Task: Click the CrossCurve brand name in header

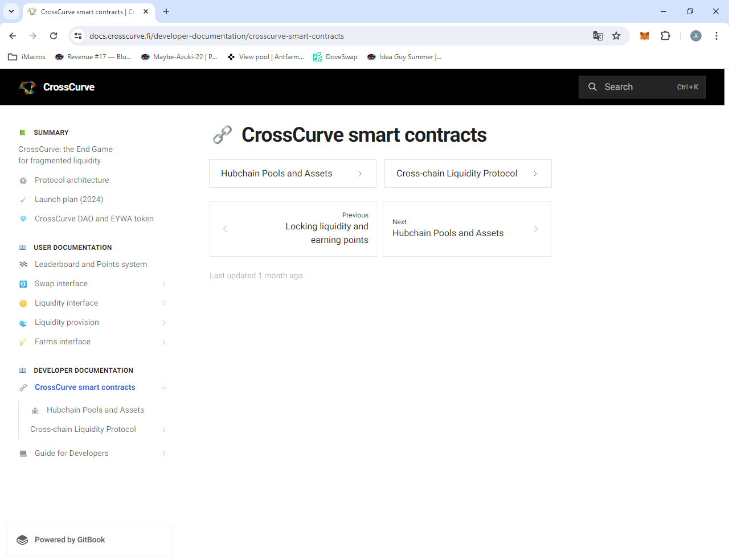Action: click(69, 87)
